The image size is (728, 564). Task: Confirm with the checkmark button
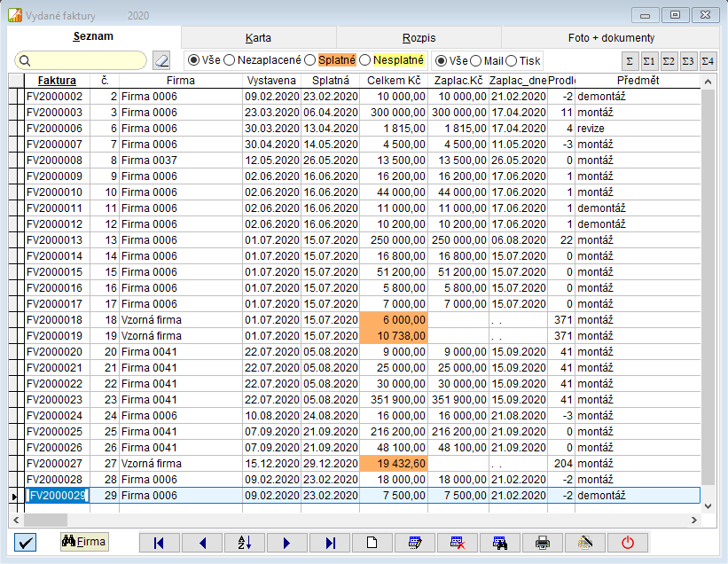pos(25,542)
